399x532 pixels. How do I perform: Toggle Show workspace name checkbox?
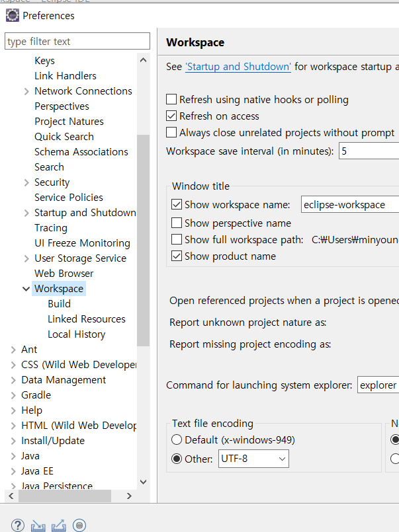(177, 205)
